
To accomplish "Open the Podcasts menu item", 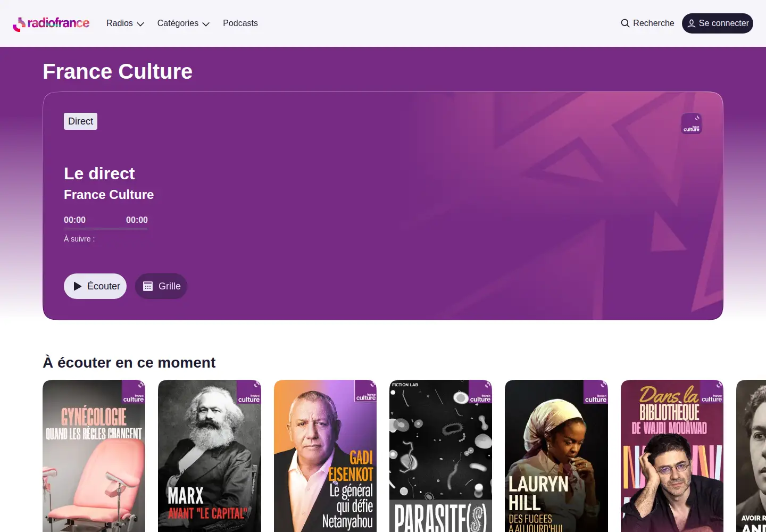I will point(240,23).
